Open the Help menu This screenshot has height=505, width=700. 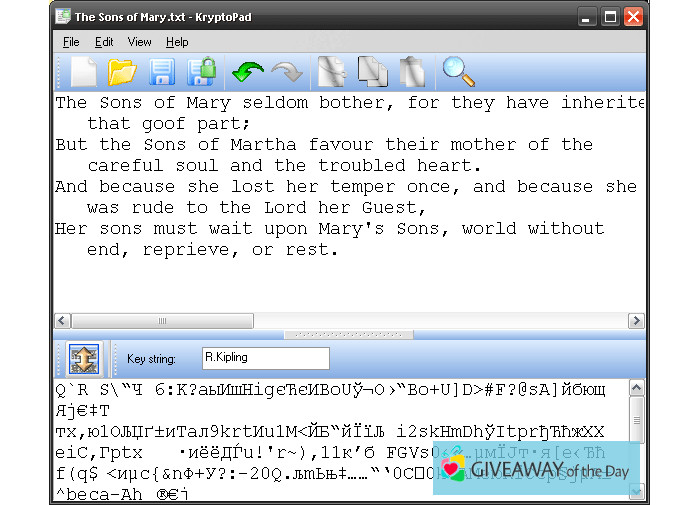point(177,42)
